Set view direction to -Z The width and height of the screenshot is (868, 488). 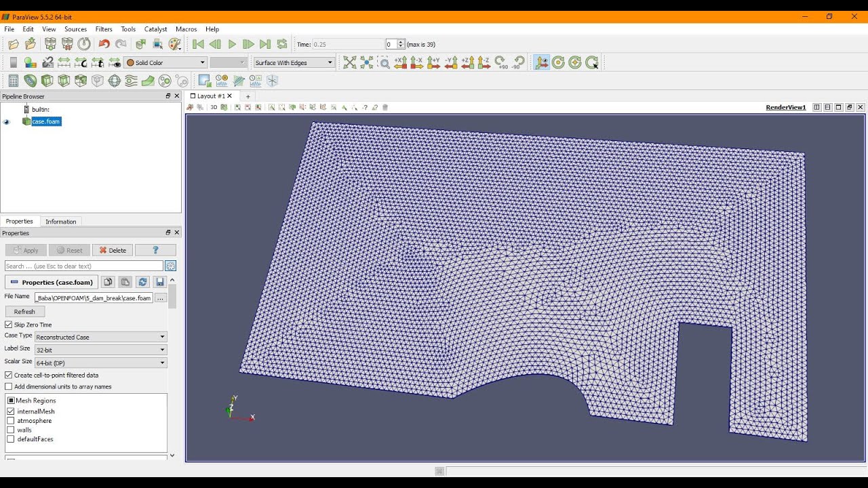click(484, 62)
